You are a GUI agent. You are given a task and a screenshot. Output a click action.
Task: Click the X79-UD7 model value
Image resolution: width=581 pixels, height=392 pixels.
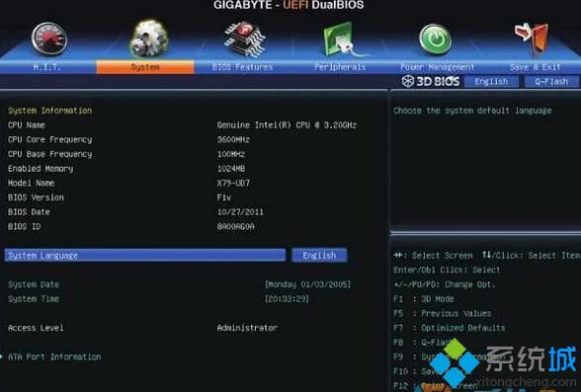coord(233,183)
